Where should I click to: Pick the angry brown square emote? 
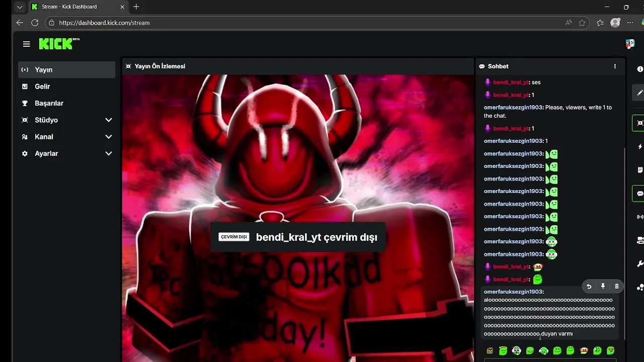point(490,350)
